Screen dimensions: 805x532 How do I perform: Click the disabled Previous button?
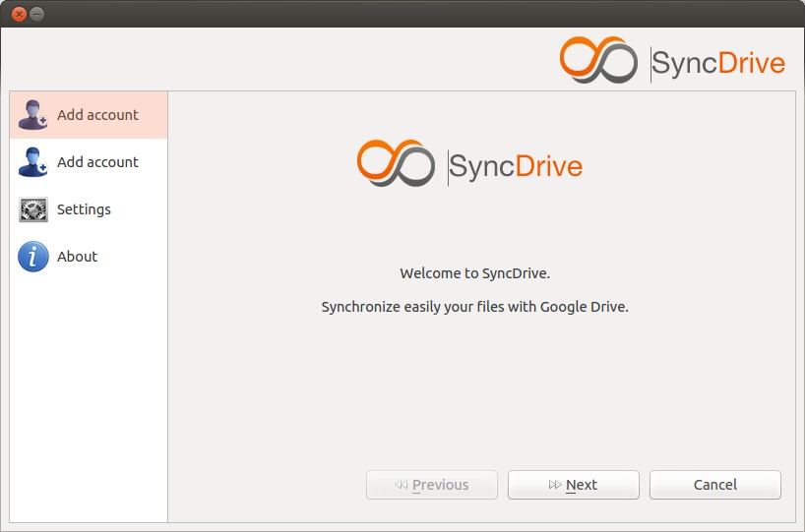click(x=432, y=485)
